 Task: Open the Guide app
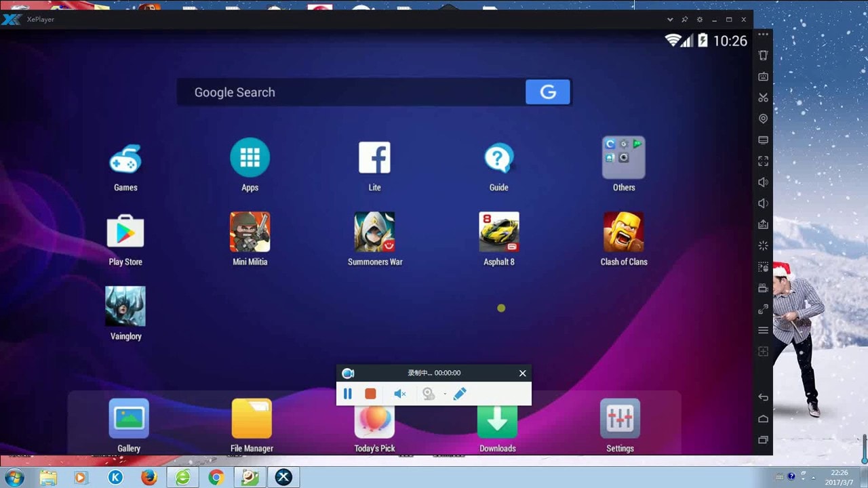pos(498,158)
